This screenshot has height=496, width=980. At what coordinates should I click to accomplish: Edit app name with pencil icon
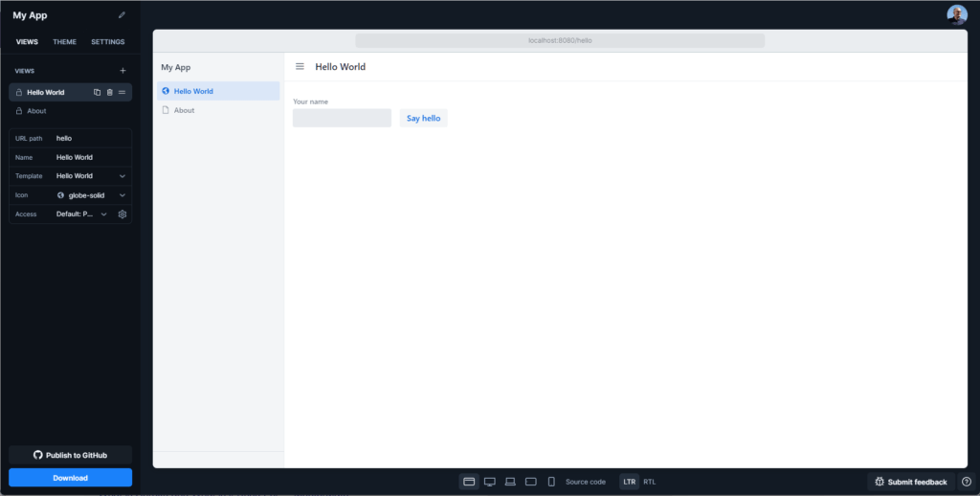[122, 15]
